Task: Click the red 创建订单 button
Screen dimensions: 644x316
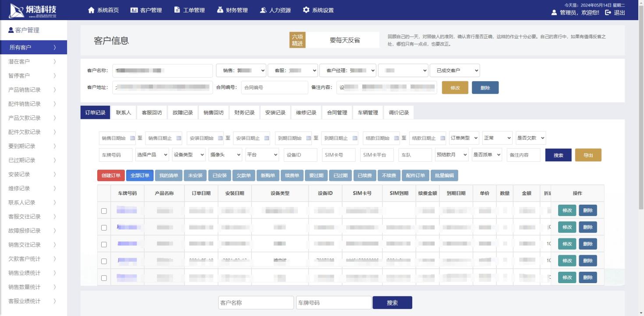Action: [111, 176]
